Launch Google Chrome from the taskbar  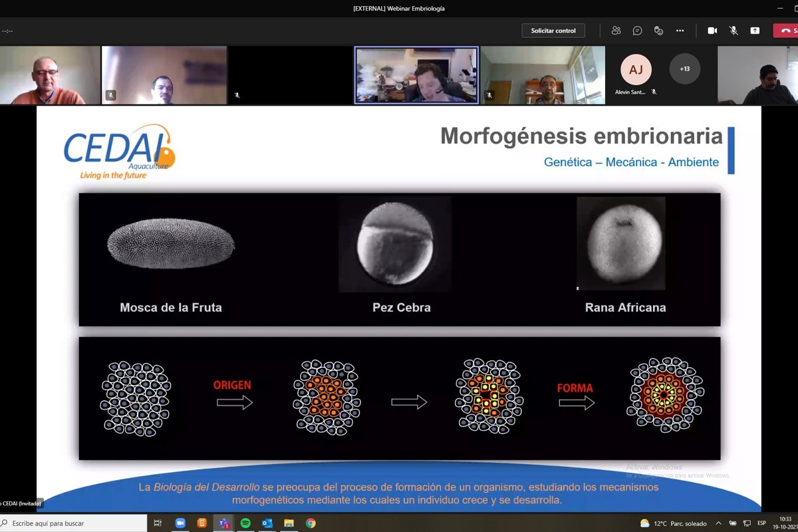coord(311,523)
